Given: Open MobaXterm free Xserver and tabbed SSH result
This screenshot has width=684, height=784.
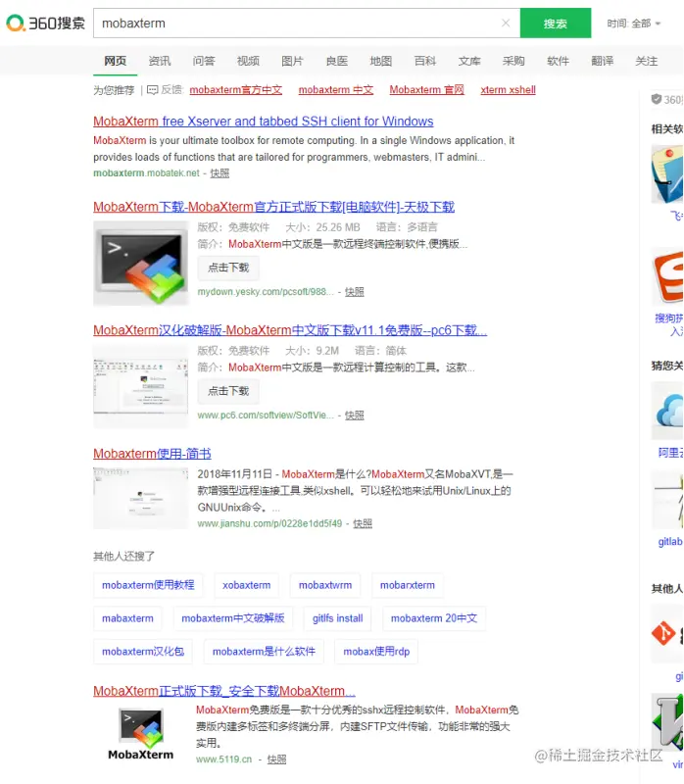Looking at the screenshot, I should pyautogui.click(x=263, y=122).
